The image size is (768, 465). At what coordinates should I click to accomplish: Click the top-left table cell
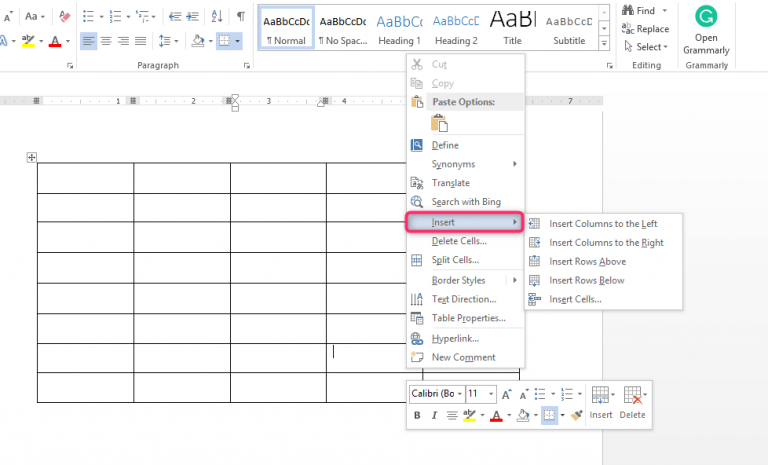point(85,178)
